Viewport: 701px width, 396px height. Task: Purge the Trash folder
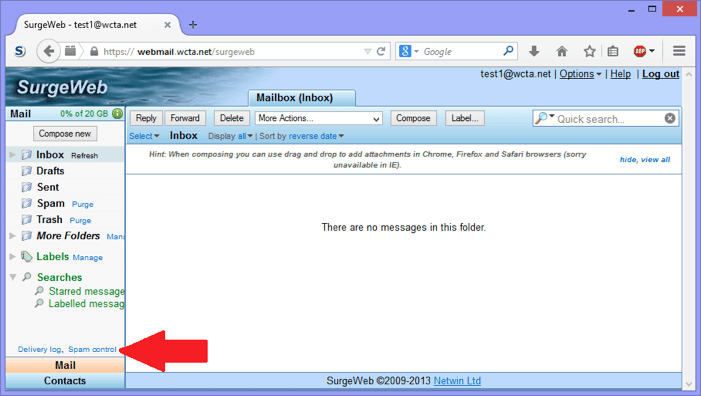click(x=80, y=220)
